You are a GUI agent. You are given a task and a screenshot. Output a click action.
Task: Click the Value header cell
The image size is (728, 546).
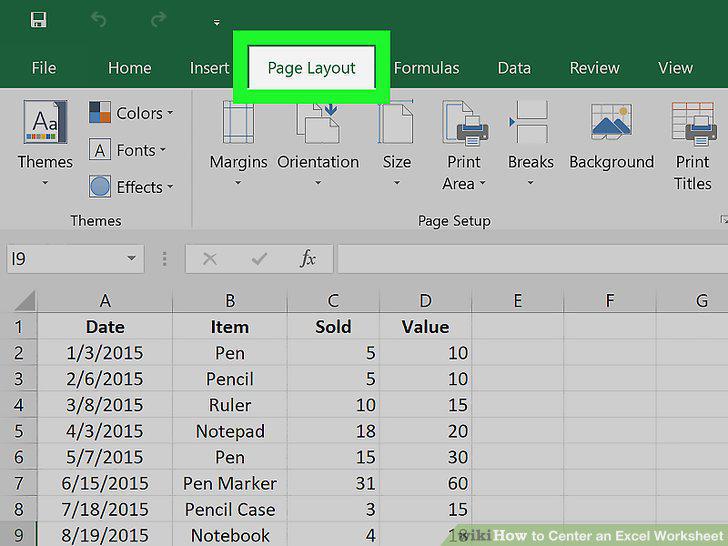tap(425, 327)
